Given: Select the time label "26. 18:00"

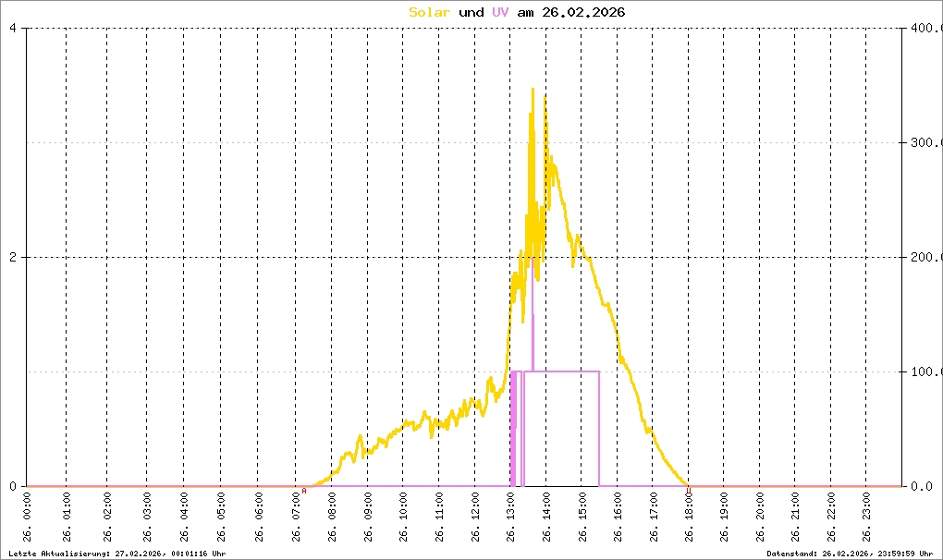Looking at the screenshot, I should (x=689, y=517).
